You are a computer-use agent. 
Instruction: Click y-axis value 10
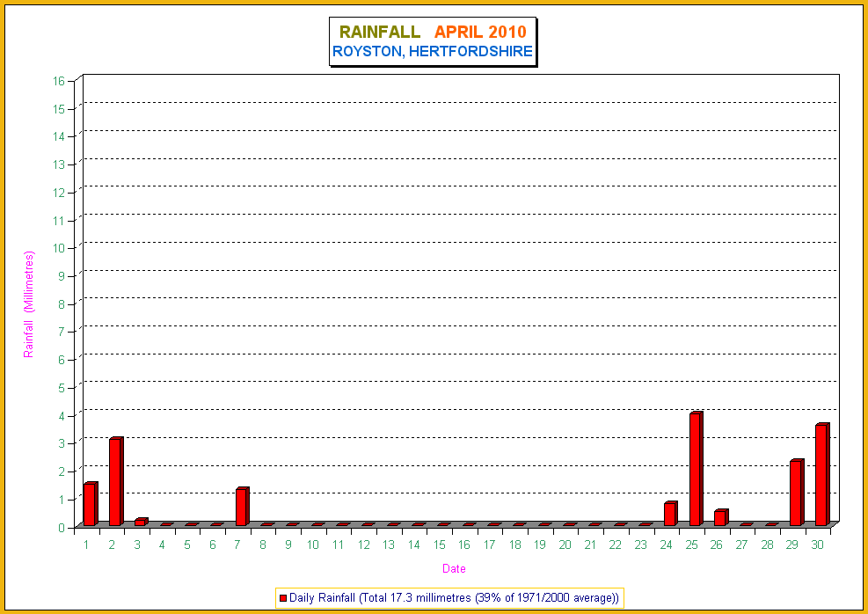tap(59, 248)
